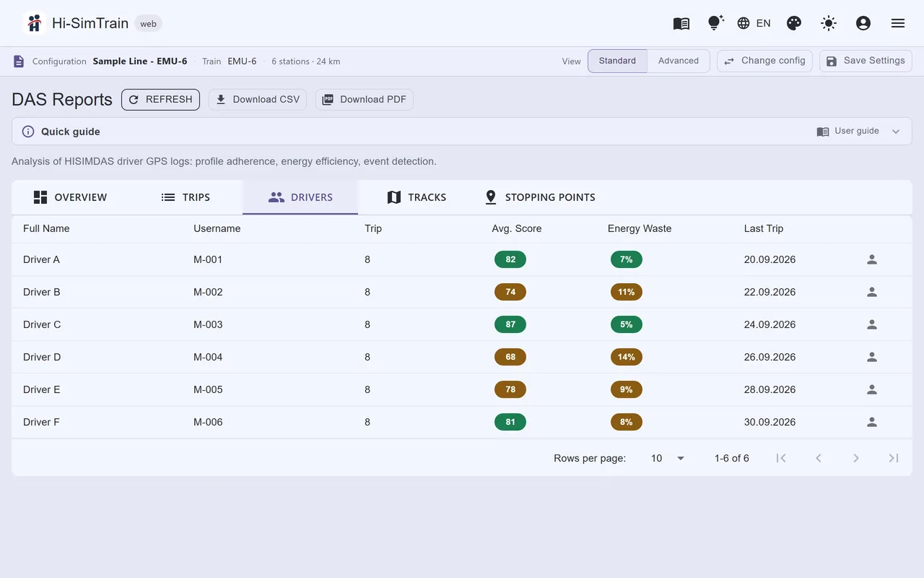The height and width of the screenshot is (578, 924).
Task: Expand the Quick guide chevron
Action: coord(896,131)
